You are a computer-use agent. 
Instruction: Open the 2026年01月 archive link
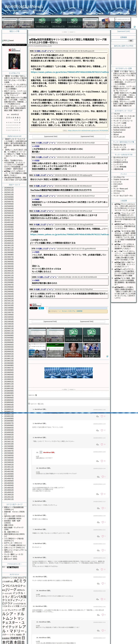(9, 188)
